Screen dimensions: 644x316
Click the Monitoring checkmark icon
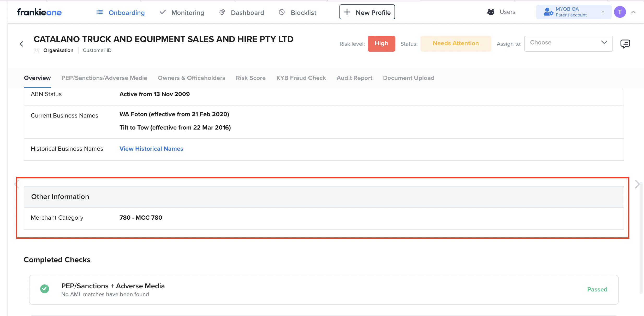click(163, 12)
